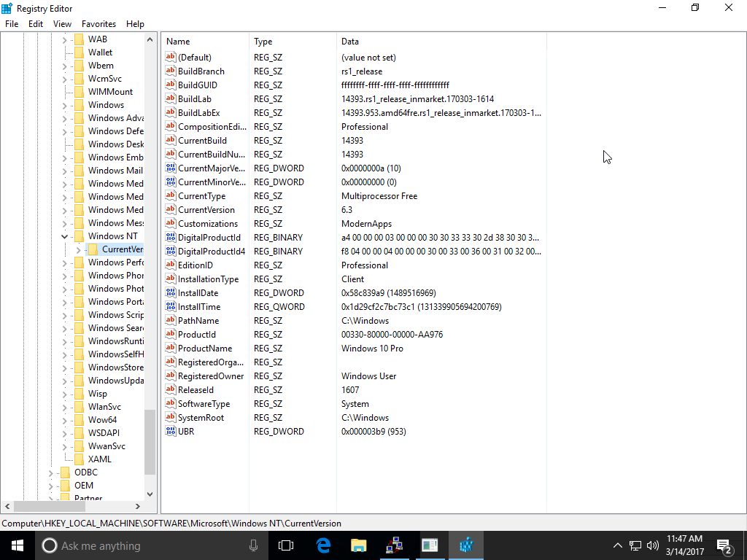The image size is (747, 560).
Task: Open File Explorer from the taskbar
Action: [x=359, y=545]
